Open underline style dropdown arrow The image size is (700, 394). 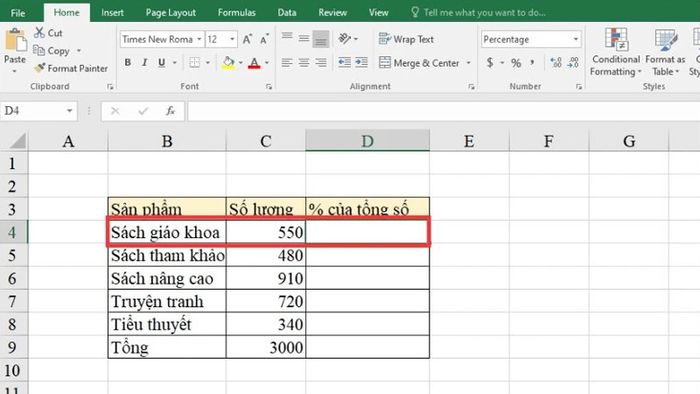pos(175,62)
